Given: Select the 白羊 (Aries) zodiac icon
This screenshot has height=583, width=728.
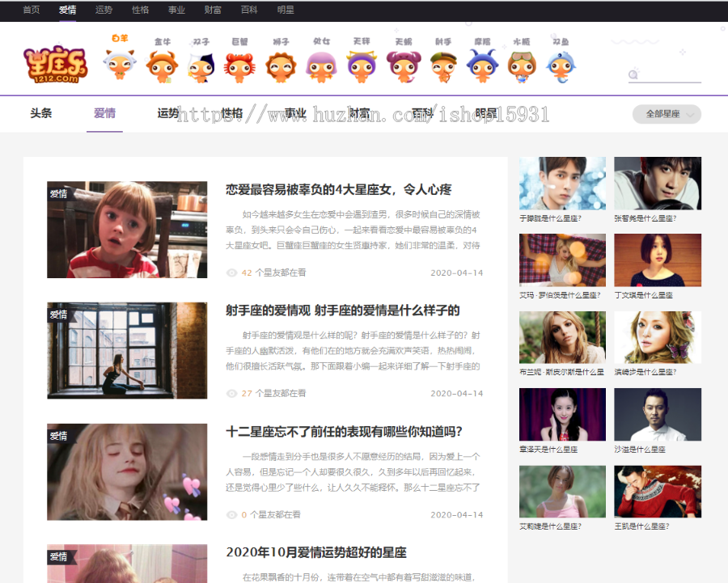Looking at the screenshot, I should click(120, 58).
